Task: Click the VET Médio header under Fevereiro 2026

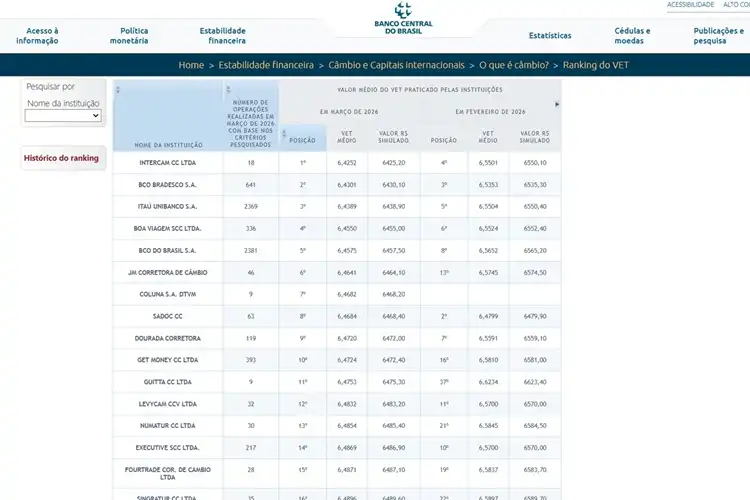Action: click(x=488, y=137)
